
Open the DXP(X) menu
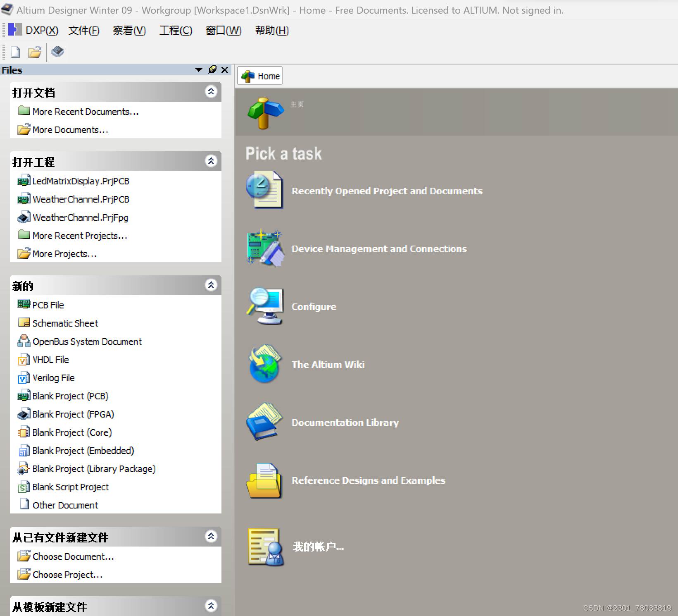point(42,30)
